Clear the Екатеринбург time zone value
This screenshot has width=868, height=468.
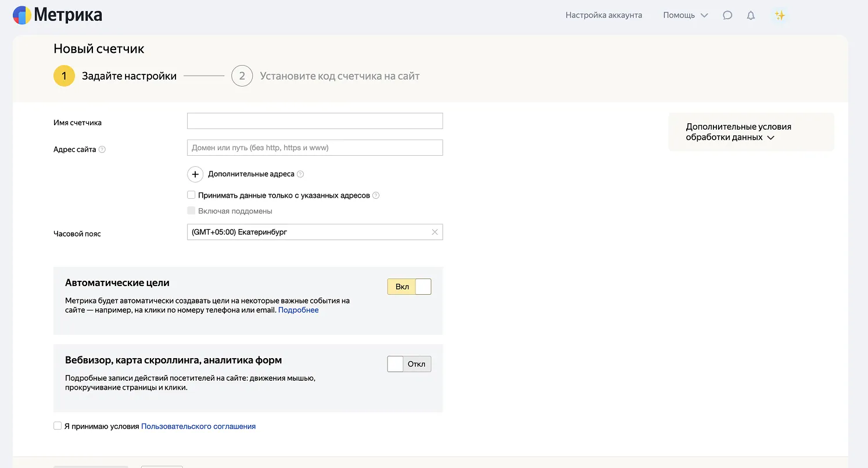click(x=435, y=232)
